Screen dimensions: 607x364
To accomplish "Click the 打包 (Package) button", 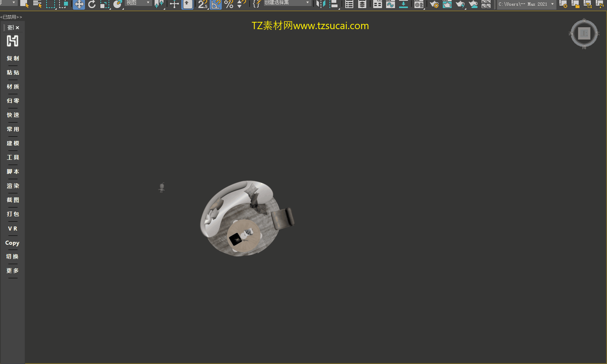I will (x=13, y=214).
